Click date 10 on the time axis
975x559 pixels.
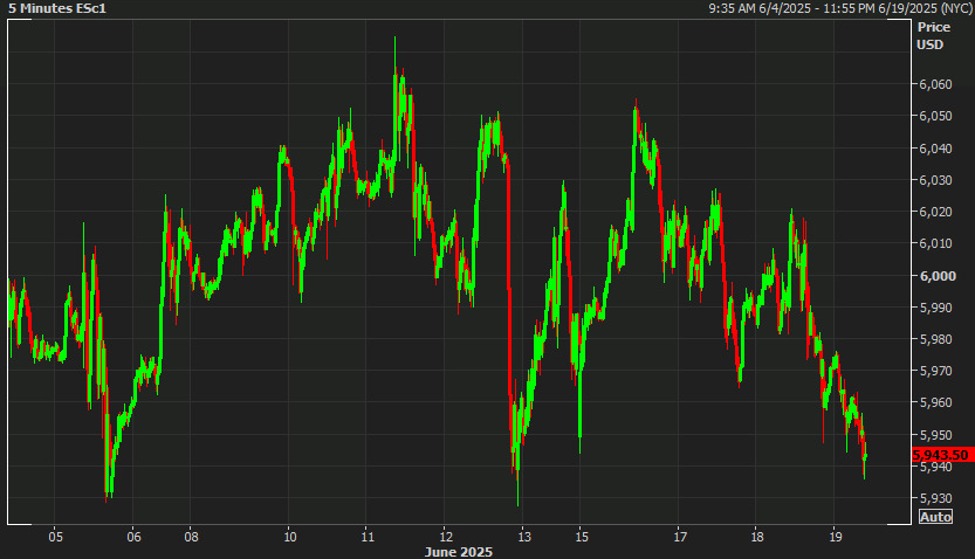(x=288, y=535)
